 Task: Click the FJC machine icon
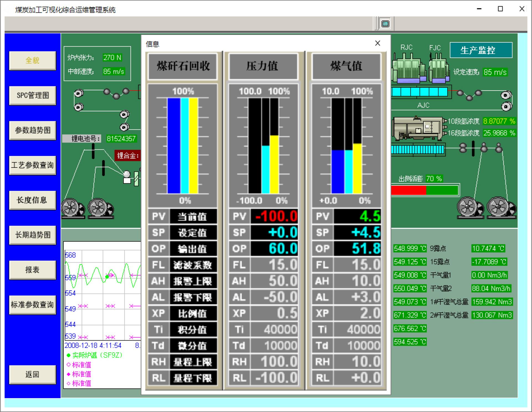[x=439, y=69]
